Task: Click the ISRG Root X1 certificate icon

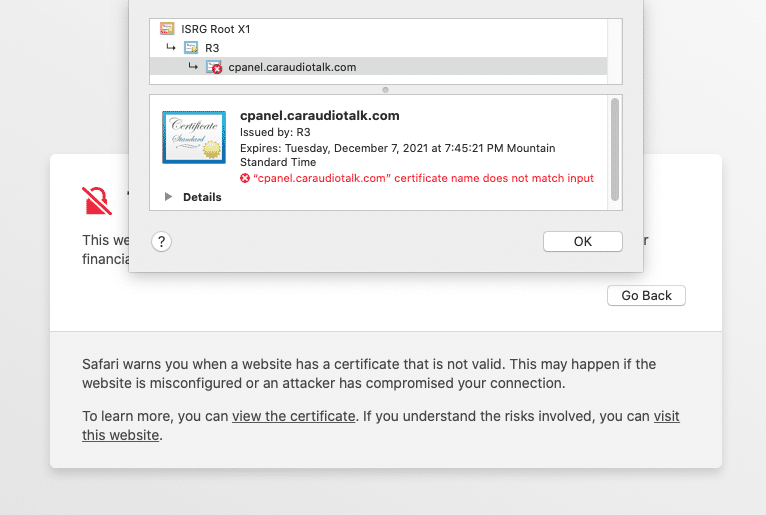Action: coord(167,29)
